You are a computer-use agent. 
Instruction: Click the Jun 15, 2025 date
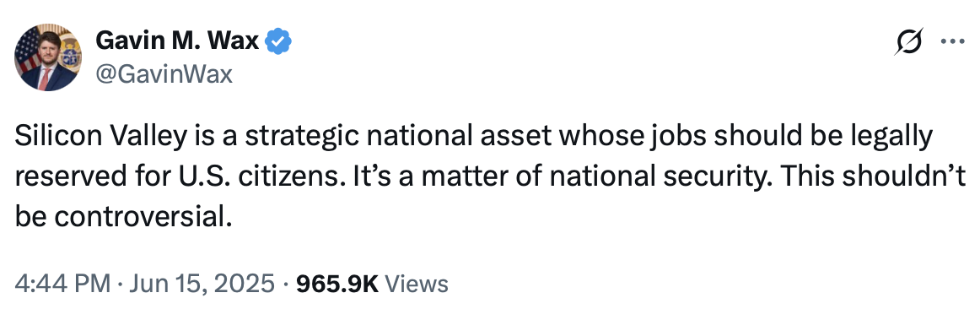[202, 284]
